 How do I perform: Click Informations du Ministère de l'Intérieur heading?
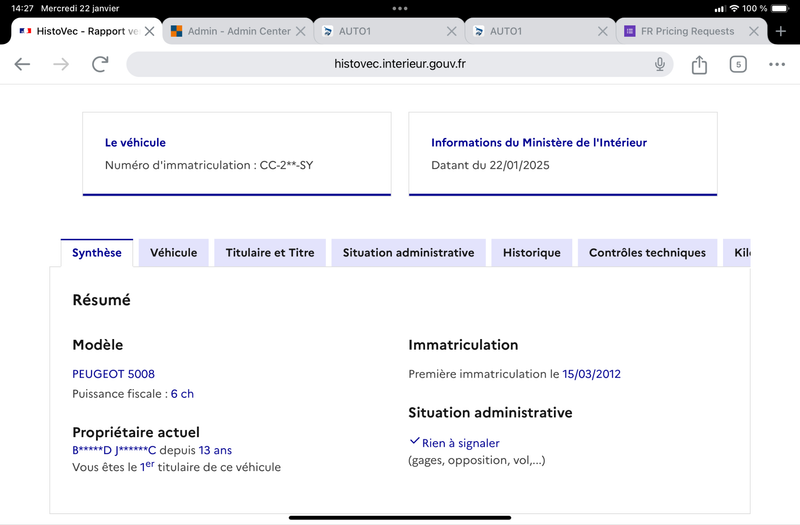tap(539, 142)
